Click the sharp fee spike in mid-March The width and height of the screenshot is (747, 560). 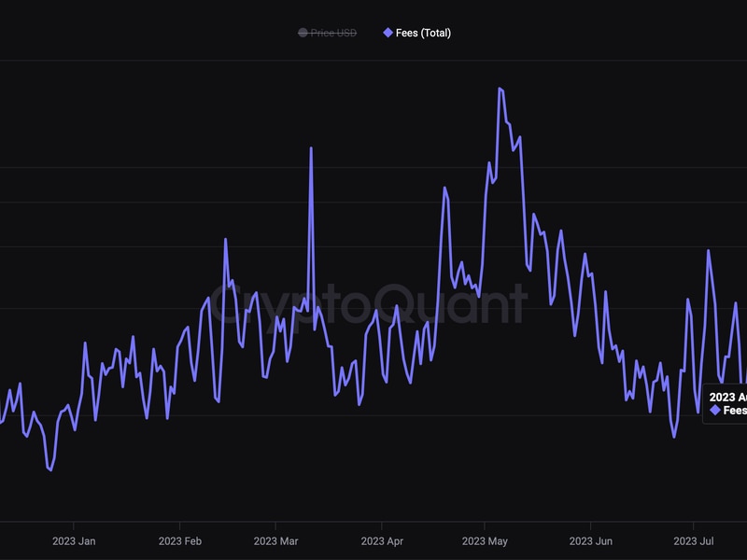[x=311, y=148]
